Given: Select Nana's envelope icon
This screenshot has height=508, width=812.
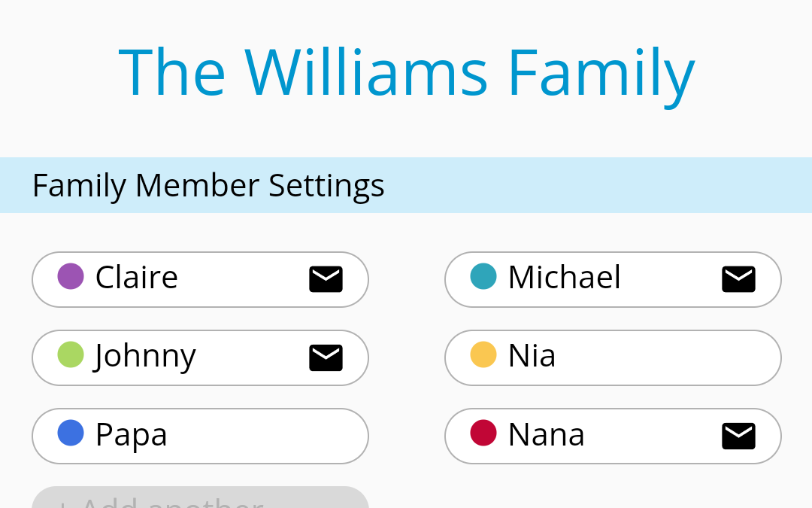Looking at the screenshot, I should [738, 436].
